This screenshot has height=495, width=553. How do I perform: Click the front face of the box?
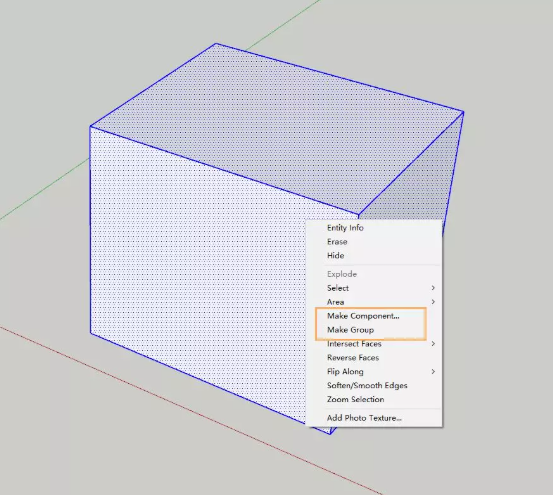198,275
